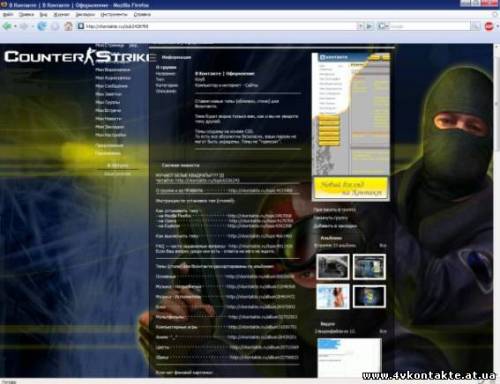Click the search text field in toolbar
The height and width of the screenshot is (384, 500).
click(x=429, y=26)
